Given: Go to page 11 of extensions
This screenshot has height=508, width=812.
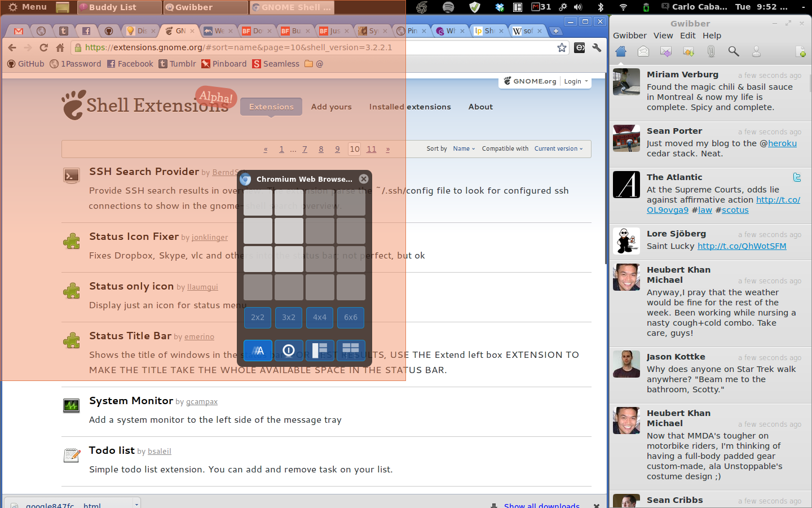Looking at the screenshot, I should (x=371, y=149).
